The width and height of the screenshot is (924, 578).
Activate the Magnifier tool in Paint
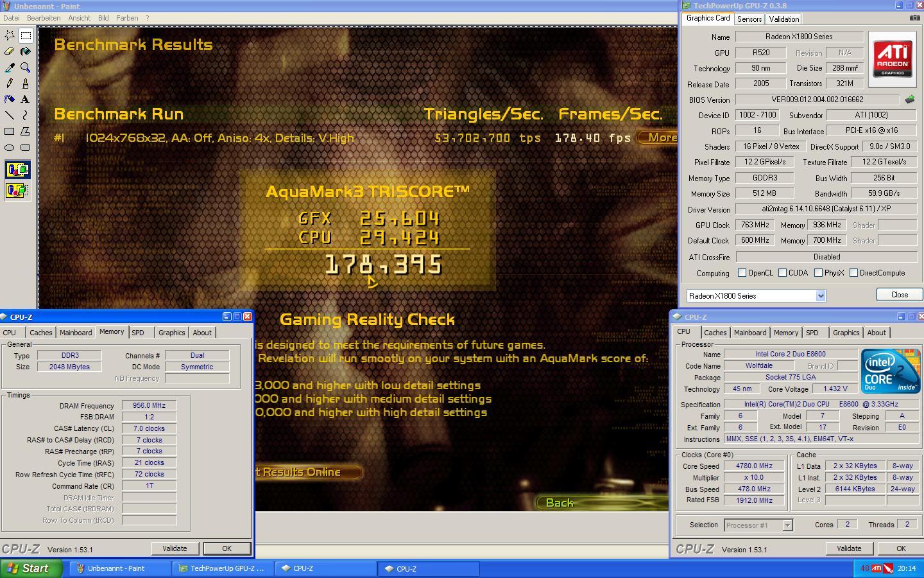click(26, 67)
